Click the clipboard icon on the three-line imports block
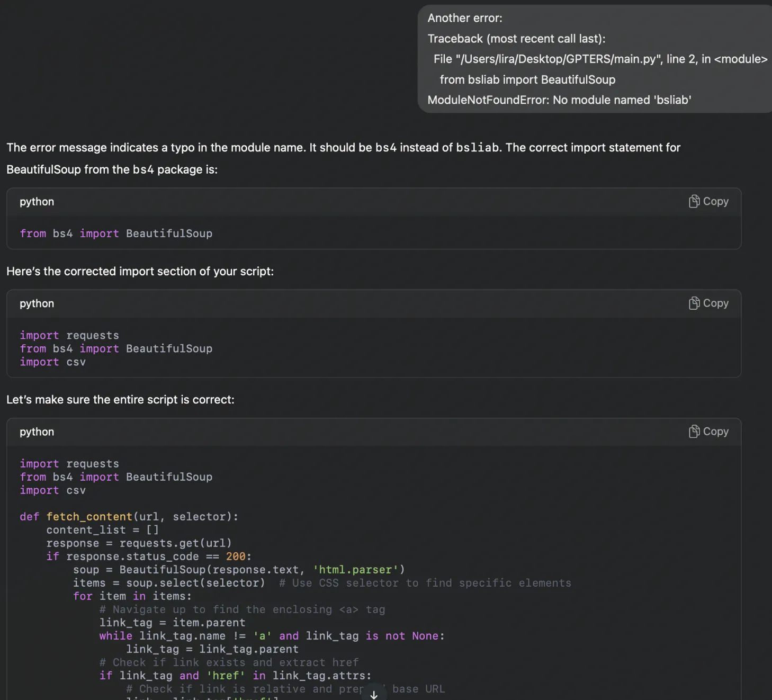 [694, 303]
